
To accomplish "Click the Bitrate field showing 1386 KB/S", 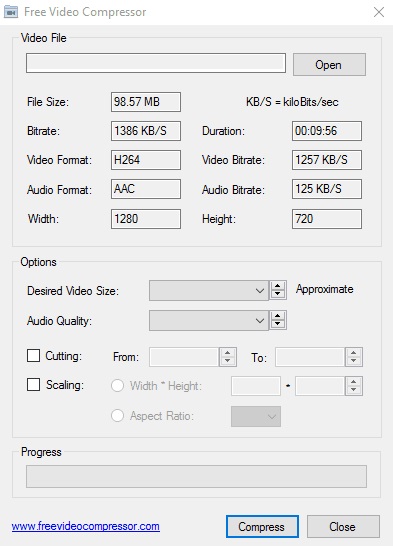I will click(x=146, y=131).
